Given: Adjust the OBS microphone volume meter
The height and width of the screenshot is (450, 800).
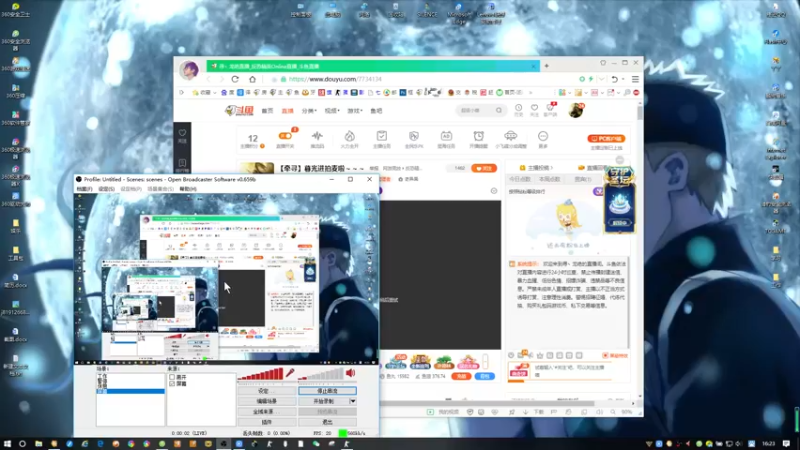Looking at the screenshot, I should coord(260,374).
